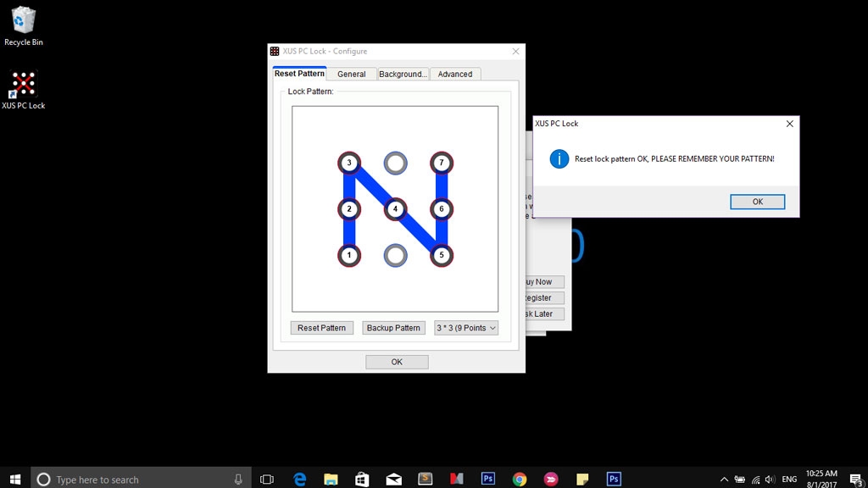Click OK in the Configure window
The width and height of the screenshot is (868, 488).
397,362
